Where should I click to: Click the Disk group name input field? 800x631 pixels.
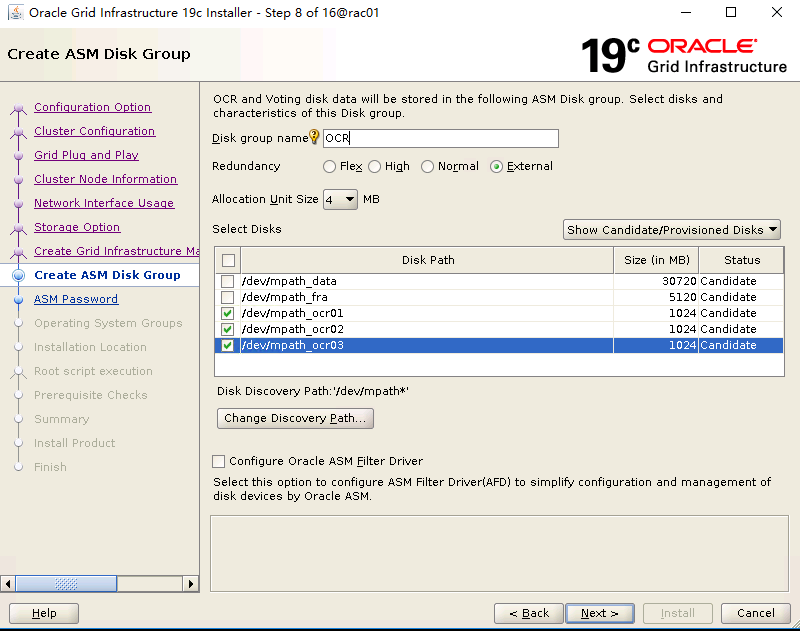point(441,138)
